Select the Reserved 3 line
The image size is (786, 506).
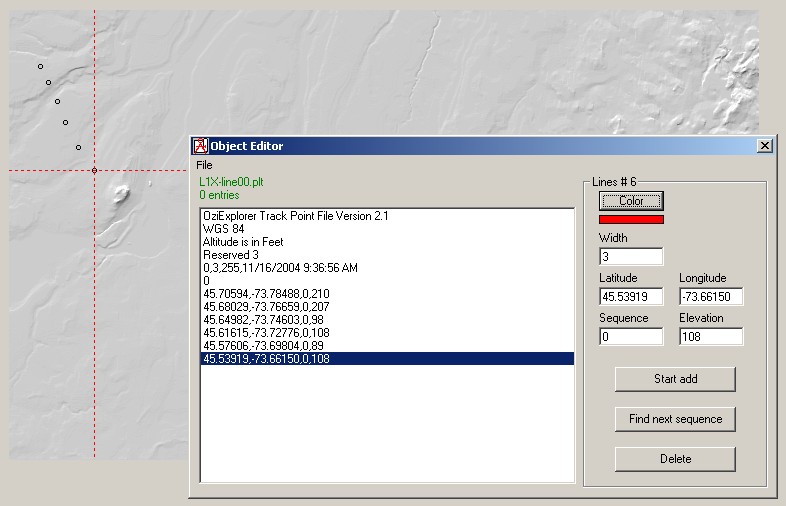(x=387, y=255)
